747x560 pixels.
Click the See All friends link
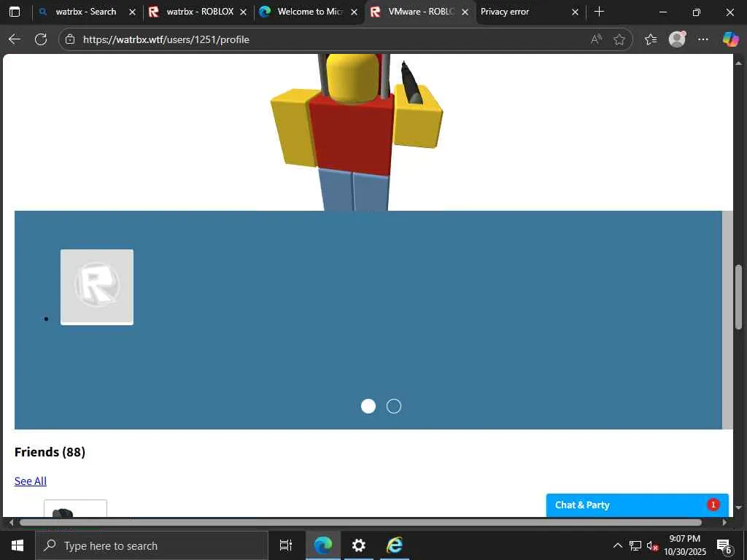(x=31, y=481)
